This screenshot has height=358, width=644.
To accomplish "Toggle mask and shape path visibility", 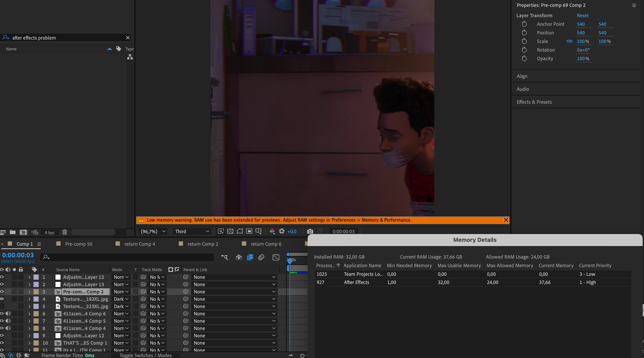I will (x=240, y=231).
